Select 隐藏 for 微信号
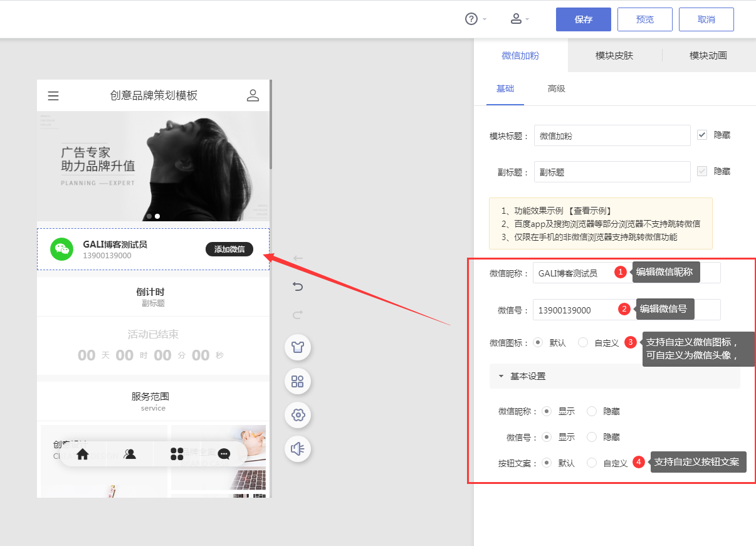 click(592, 437)
